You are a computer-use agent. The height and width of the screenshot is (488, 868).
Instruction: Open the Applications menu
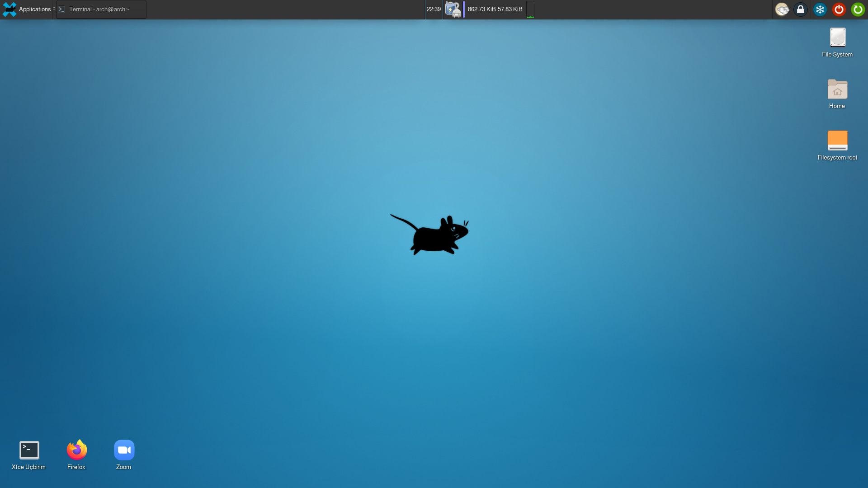pos(34,9)
